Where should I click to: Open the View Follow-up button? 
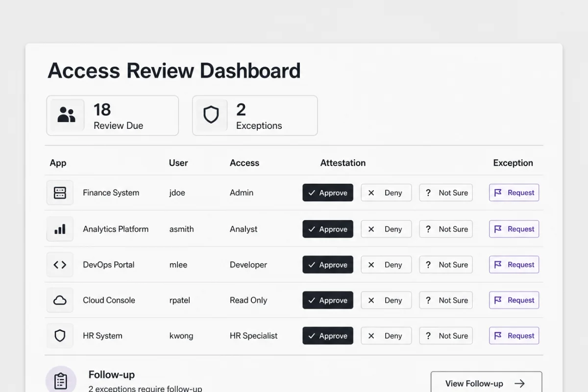click(486, 382)
